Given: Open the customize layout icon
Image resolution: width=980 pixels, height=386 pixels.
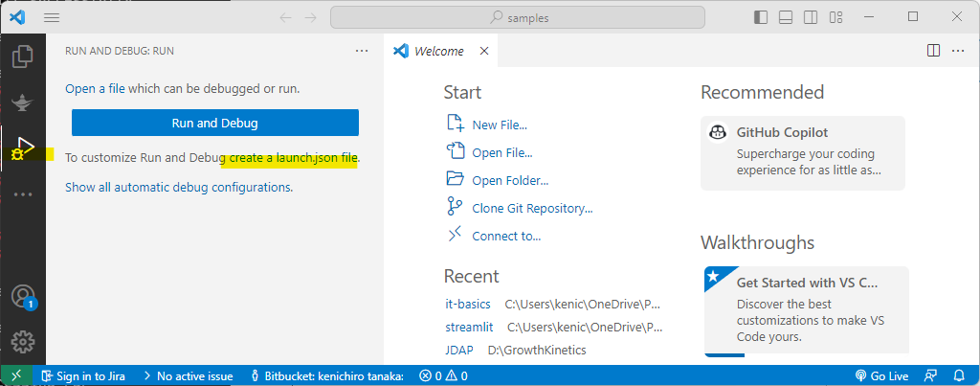Looking at the screenshot, I should coord(835,17).
